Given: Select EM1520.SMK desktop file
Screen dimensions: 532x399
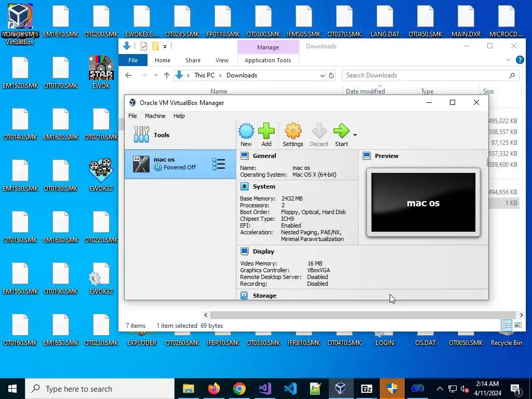Looking at the screenshot, I should coord(20,72).
